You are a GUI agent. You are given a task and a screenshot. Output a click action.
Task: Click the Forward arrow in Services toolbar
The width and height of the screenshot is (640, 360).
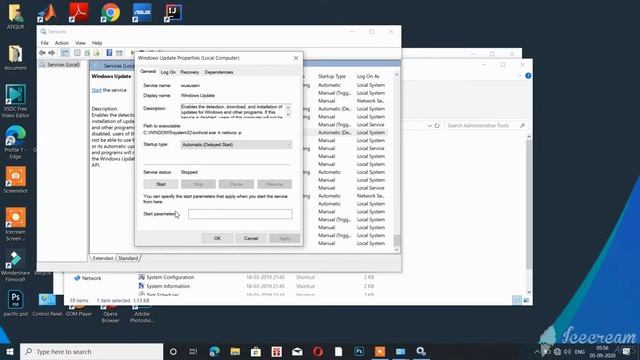(51, 53)
